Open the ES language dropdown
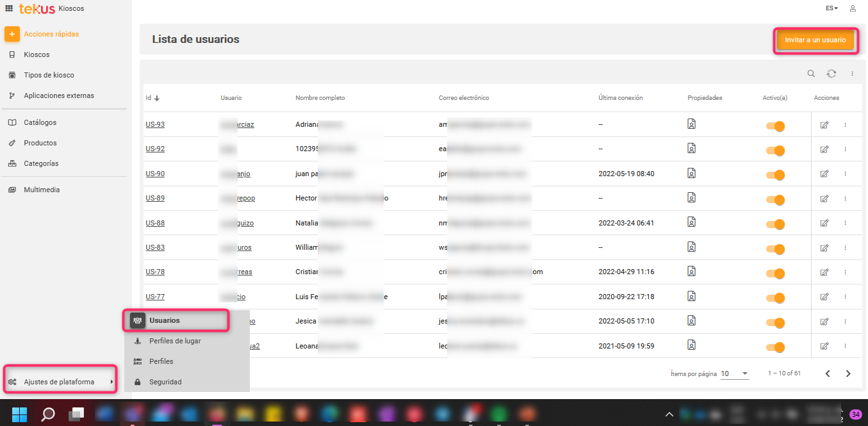This screenshot has width=868, height=426. tap(831, 8)
